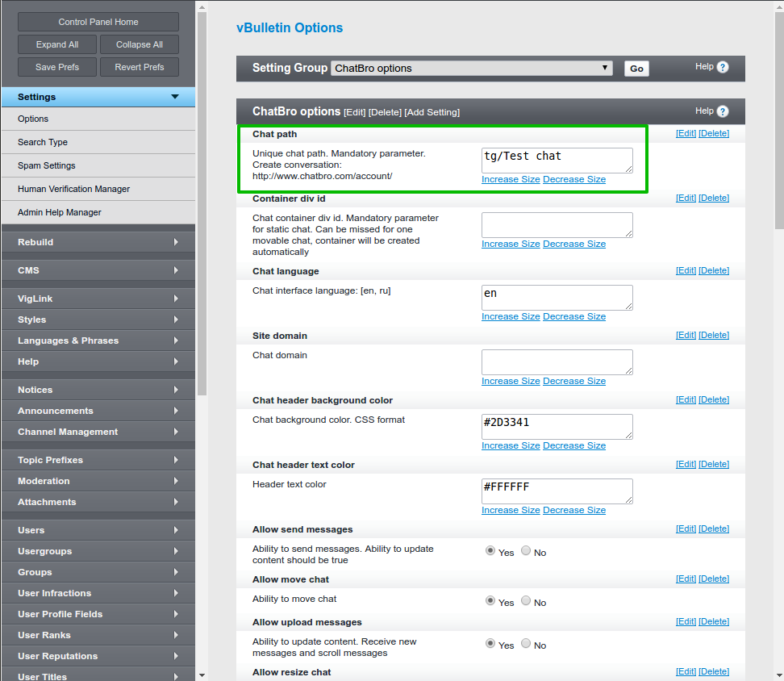Screen dimensions: 784x681
Task: Click sidebar scroll up arrow
Action: tap(202, 7)
